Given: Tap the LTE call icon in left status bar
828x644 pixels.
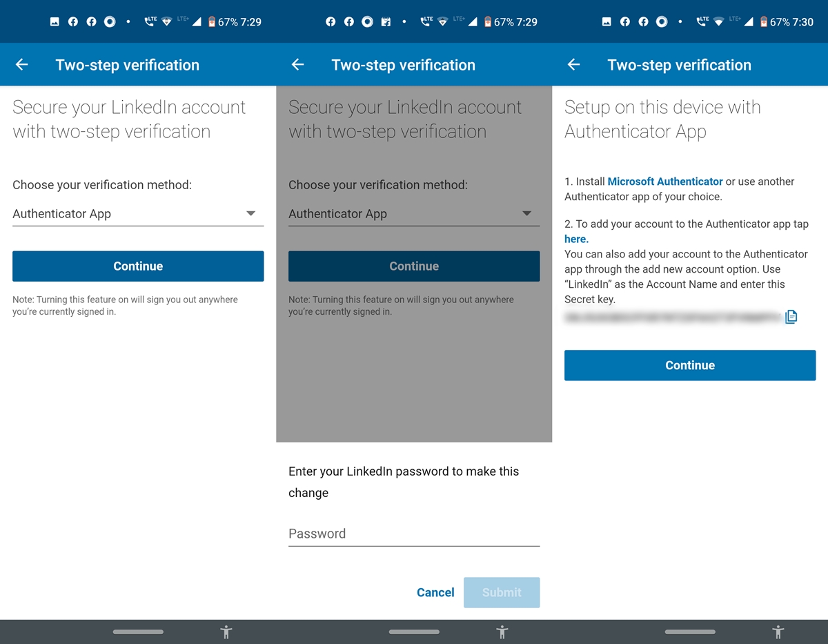Looking at the screenshot, I should 150,22.
